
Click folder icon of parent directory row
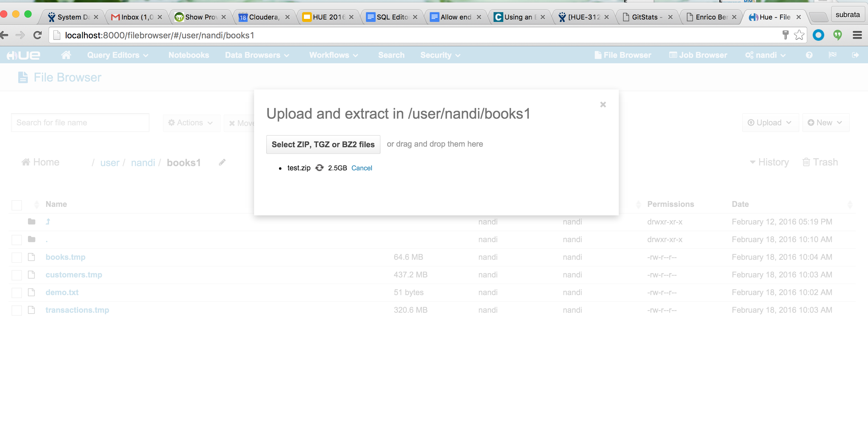32,221
